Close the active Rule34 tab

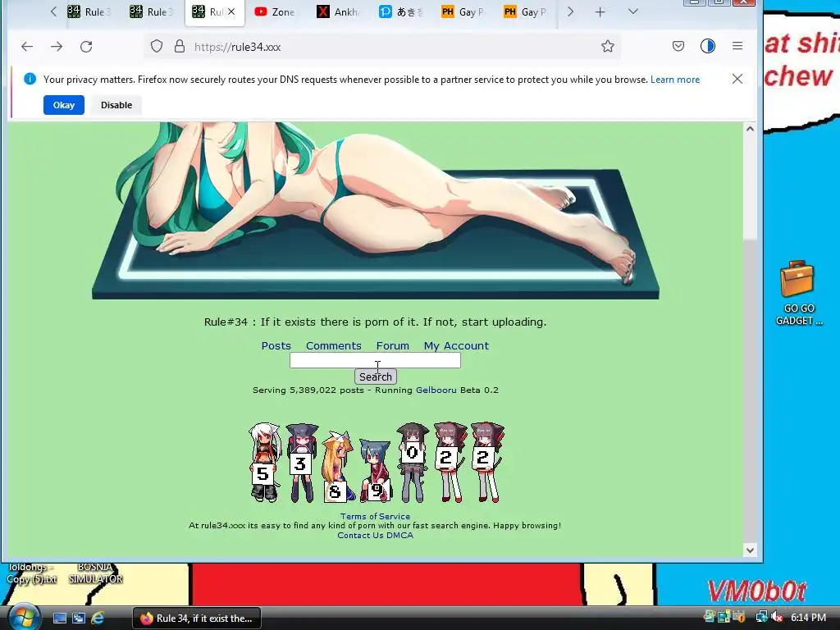231,11
